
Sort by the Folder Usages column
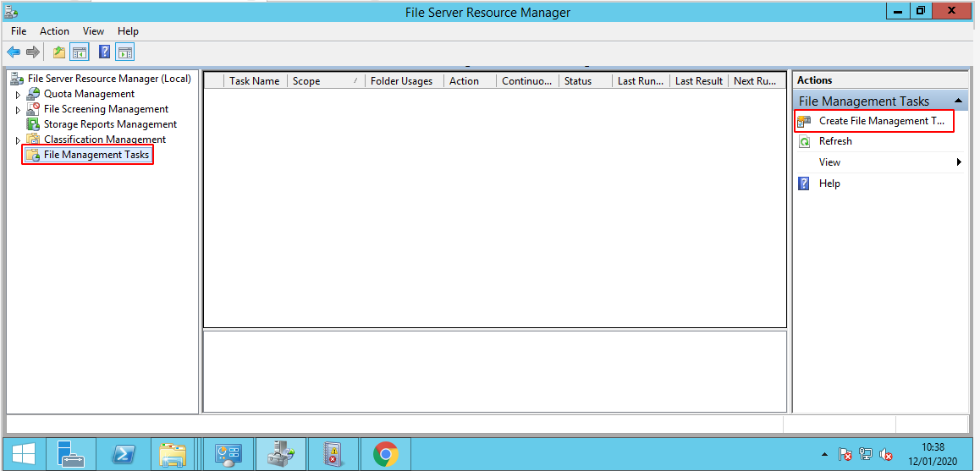tap(405, 81)
